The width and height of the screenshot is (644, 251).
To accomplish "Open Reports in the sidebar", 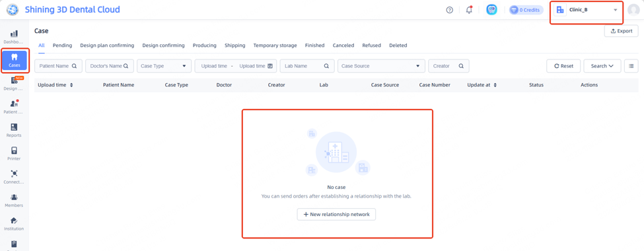I will click(14, 130).
